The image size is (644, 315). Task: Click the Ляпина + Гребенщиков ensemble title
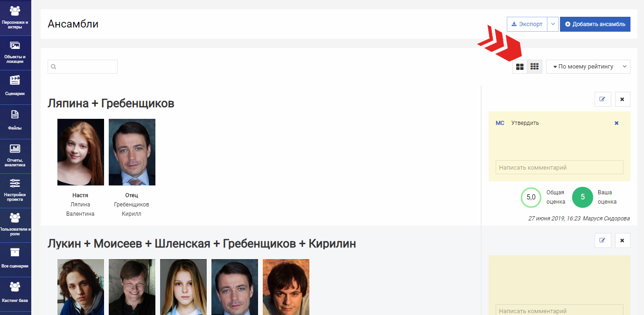111,103
